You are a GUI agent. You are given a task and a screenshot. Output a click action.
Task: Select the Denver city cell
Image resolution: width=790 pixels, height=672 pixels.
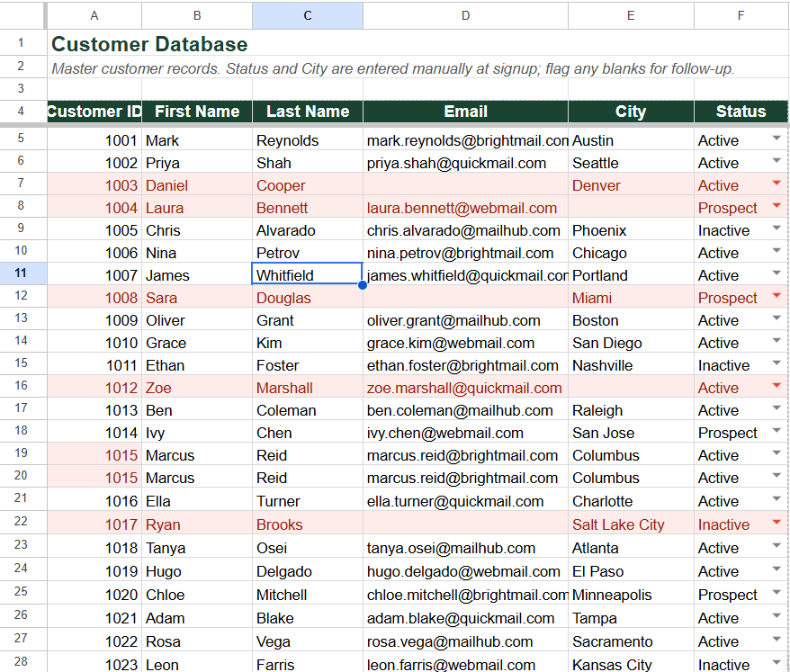coord(631,185)
